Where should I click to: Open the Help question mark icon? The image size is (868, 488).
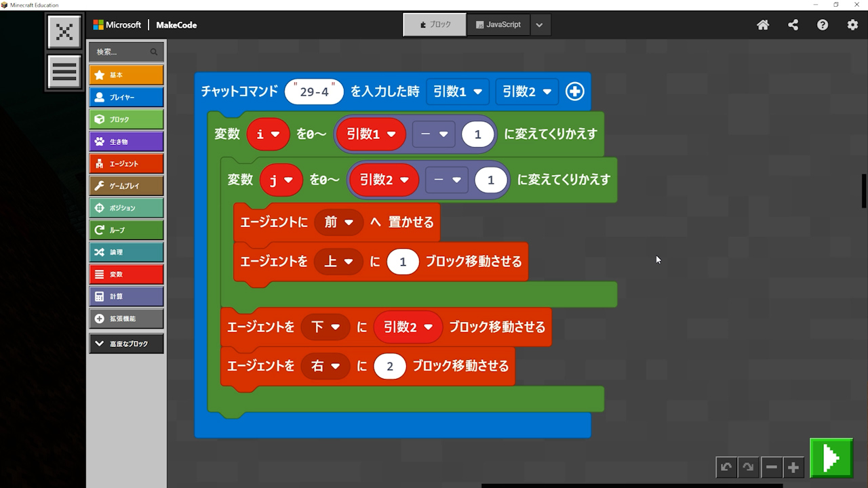point(823,25)
